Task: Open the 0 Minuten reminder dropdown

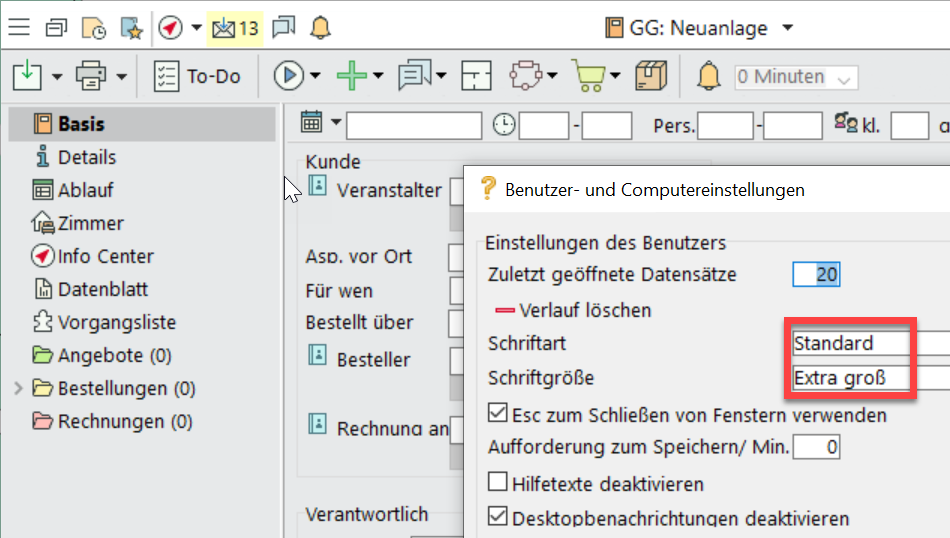Action: (795, 77)
